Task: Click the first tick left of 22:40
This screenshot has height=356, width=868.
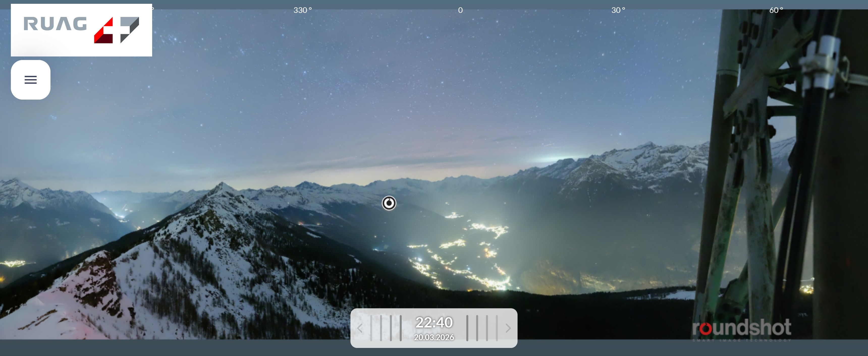Action: (401, 328)
